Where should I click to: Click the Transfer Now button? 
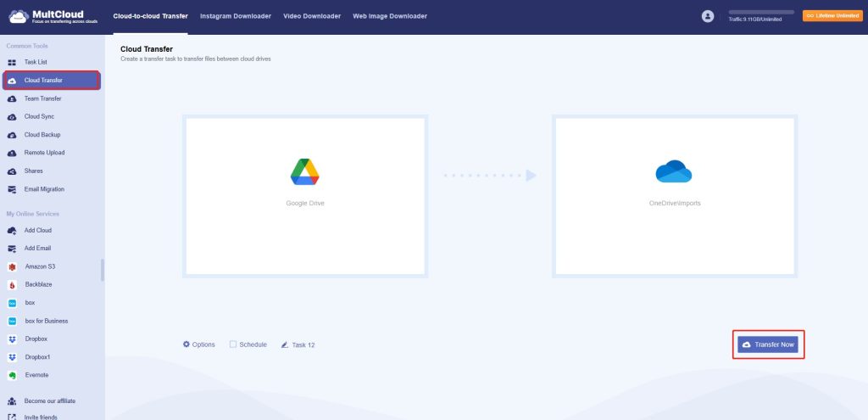click(x=768, y=344)
